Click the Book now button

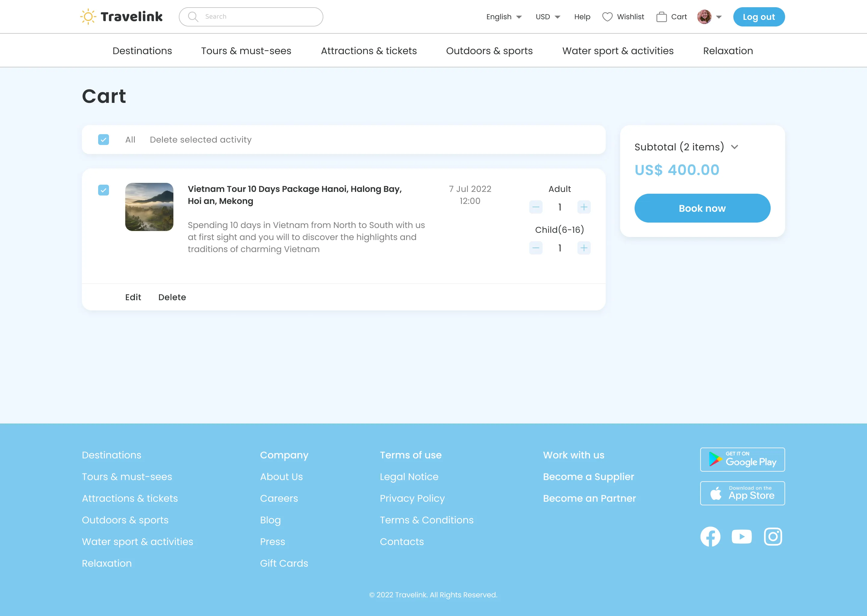tap(702, 208)
